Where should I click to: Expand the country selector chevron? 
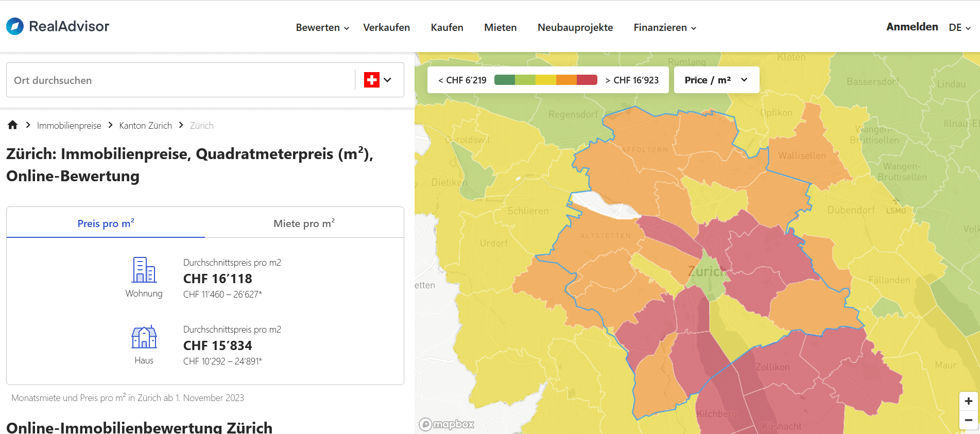pos(388,80)
